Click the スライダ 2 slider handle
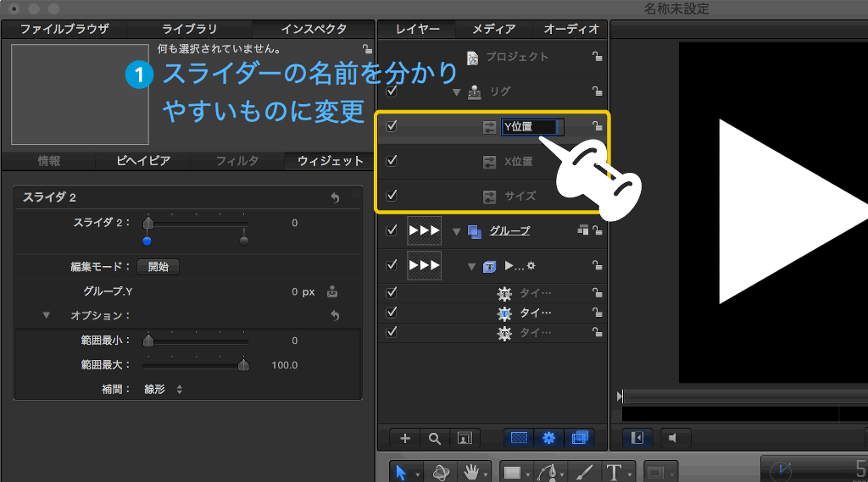868x482 pixels. coord(147,223)
